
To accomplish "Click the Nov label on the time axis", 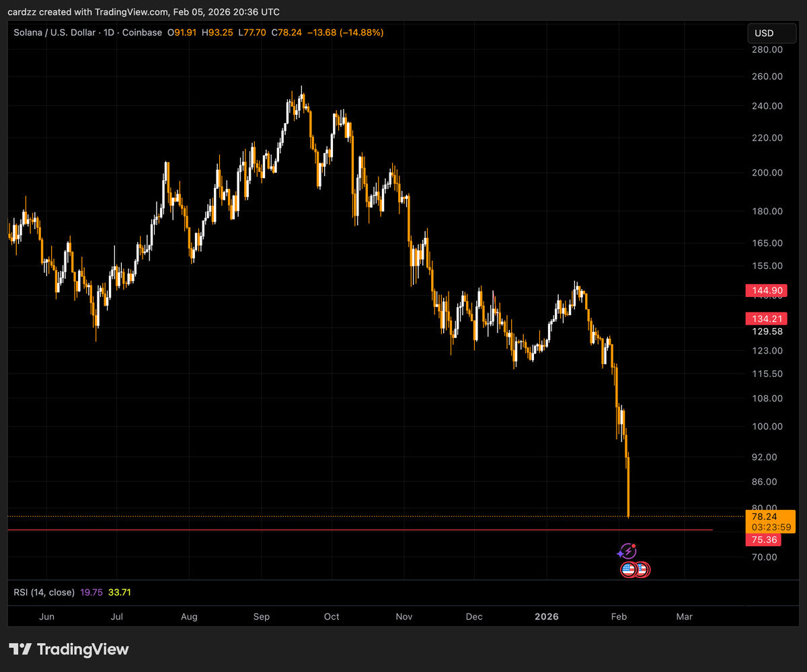I will pos(404,617).
